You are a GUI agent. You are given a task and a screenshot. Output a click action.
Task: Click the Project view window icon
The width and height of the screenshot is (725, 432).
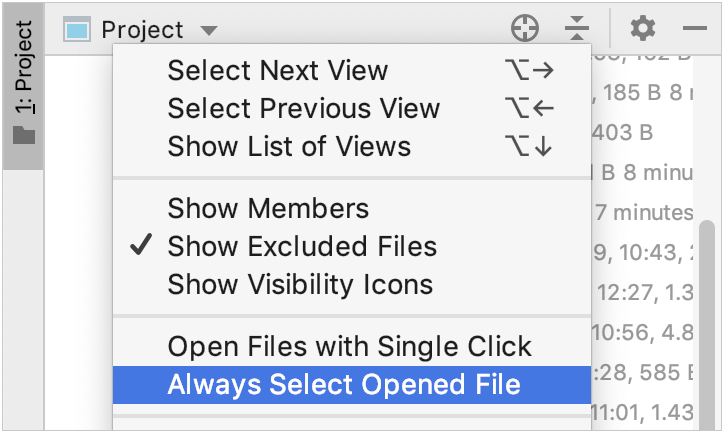(x=77, y=30)
